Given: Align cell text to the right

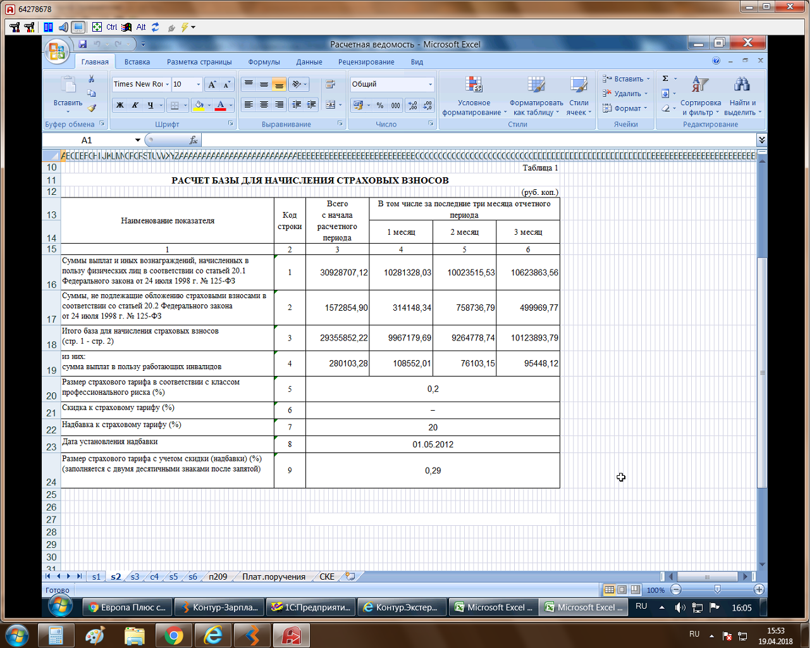Looking at the screenshot, I should pos(279,105).
